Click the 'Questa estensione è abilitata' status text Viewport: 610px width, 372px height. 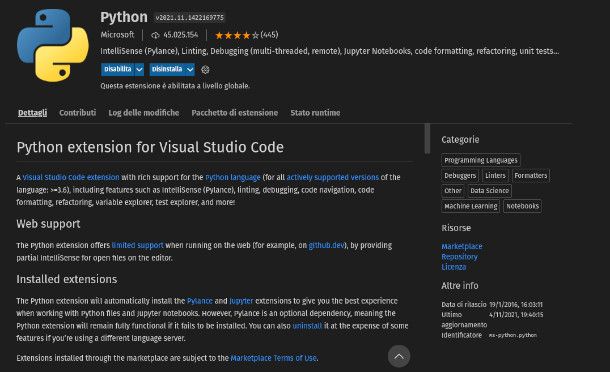(x=175, y=86)
